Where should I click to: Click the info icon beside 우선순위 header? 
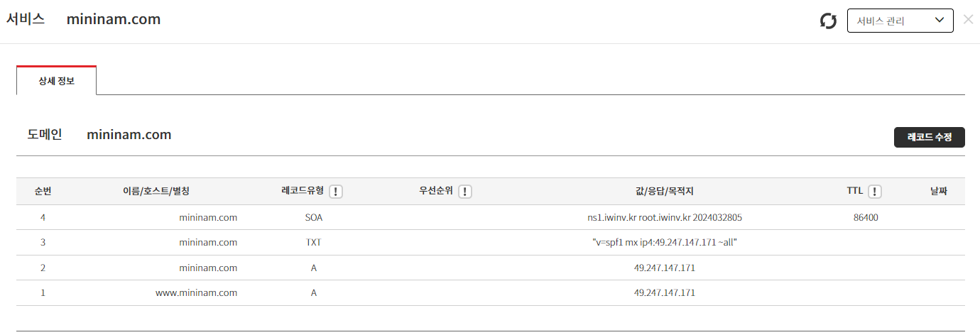tap(465, 192)
